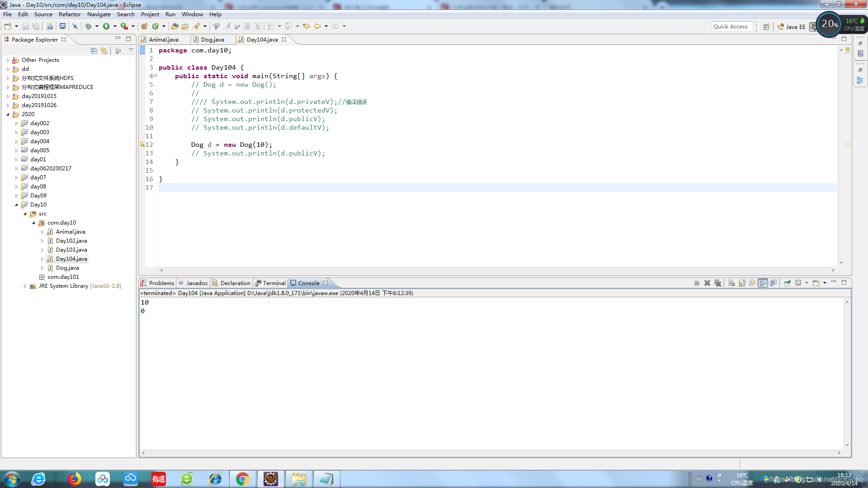Switch to Dog.java editor tab
The image size is (868, 488).
point(212,39)
